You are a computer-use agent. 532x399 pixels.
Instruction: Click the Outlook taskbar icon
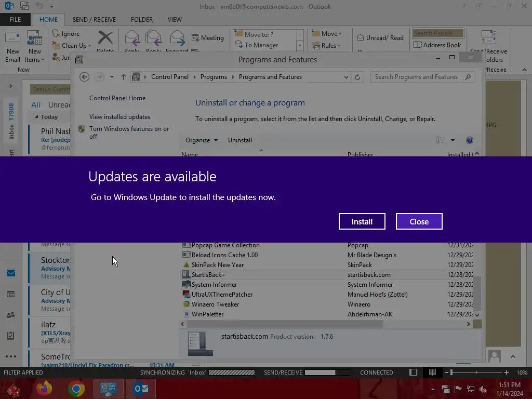pyautogui.click(x=141, y=389)
